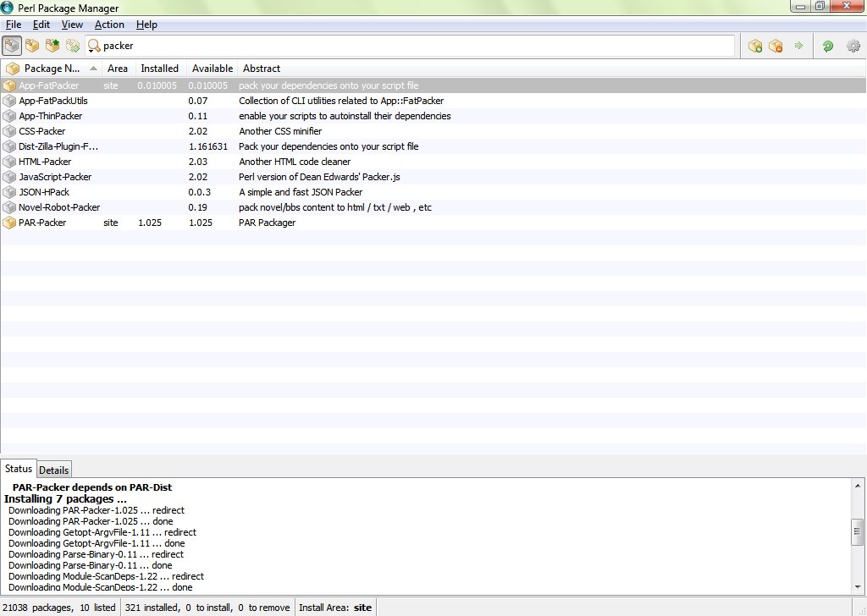Click the PAR-Packer package icon

(9, 223)
